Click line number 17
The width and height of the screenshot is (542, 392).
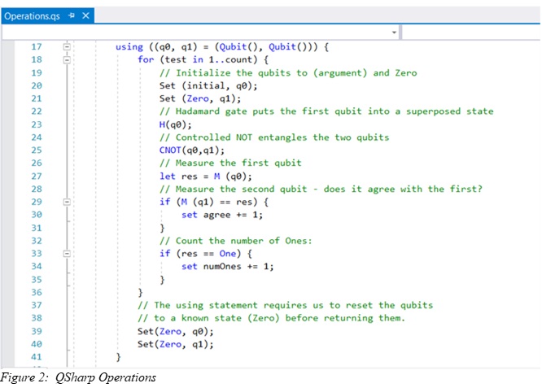tap(37, 46)
